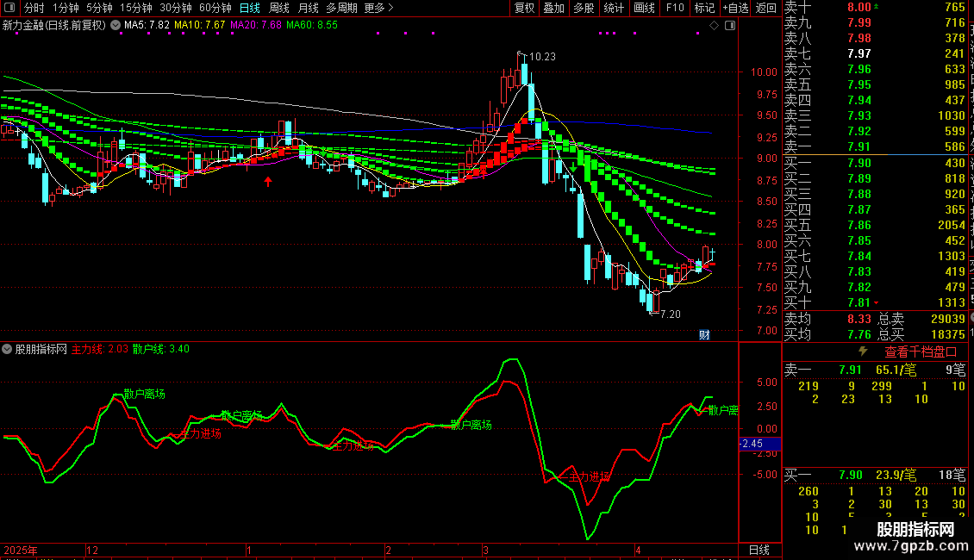Click the green arrow beside 卖十 price

pyautogui.click(x=876, y=7)
